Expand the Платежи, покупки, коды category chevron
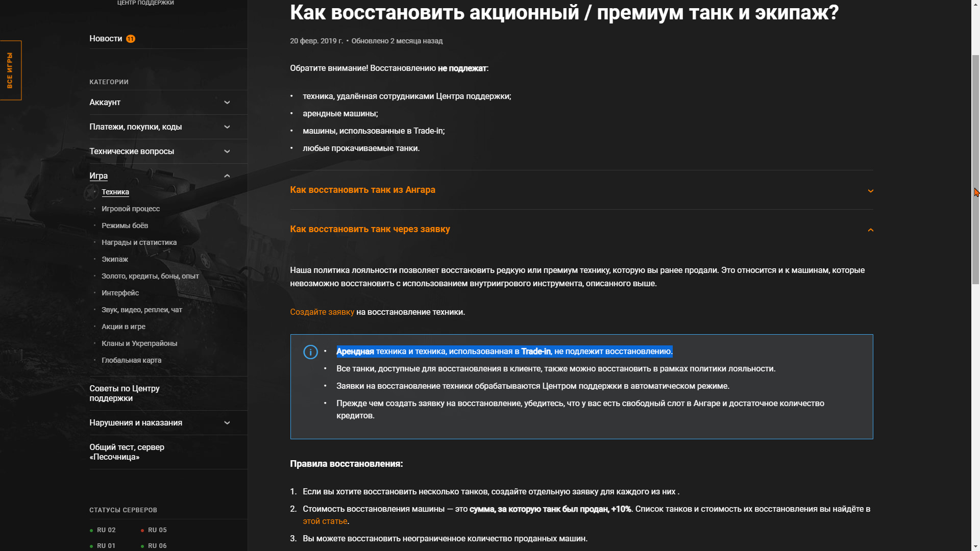The width and height of the screenshot is (980, 551). point(227,127)
